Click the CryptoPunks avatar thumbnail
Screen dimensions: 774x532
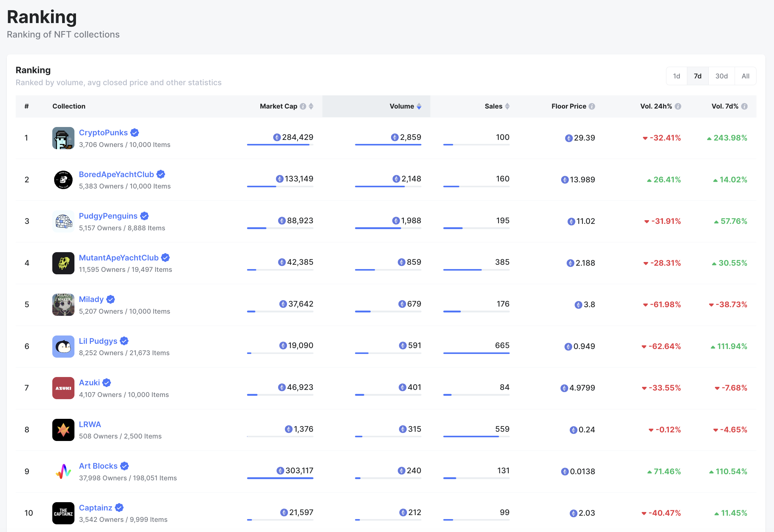coord(63,138)
